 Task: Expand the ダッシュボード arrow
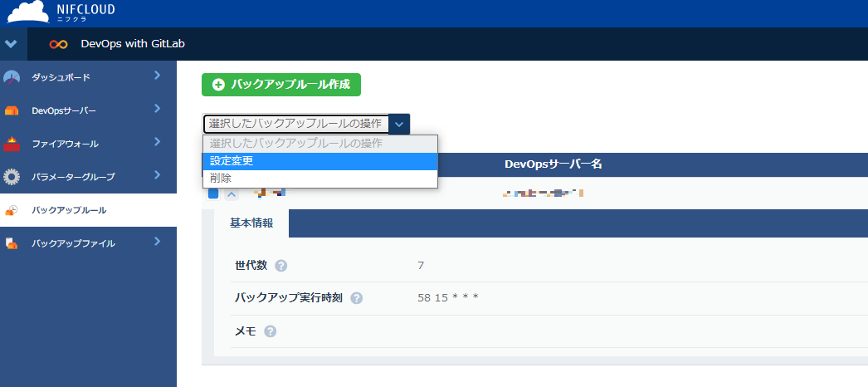tap(157, 76)
